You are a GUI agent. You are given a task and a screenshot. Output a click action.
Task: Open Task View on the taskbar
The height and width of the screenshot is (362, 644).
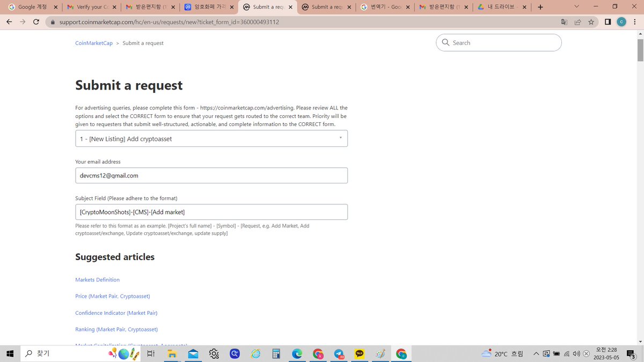coord(151,354)
